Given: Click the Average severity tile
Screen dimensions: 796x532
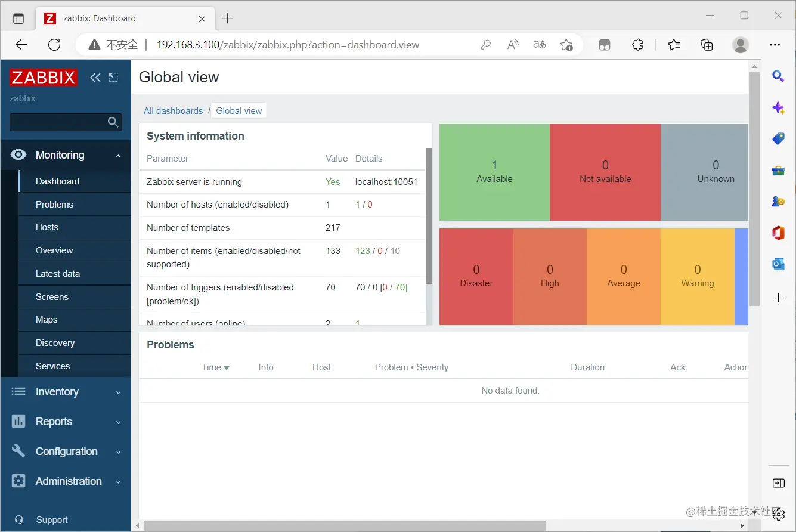Looking at the screenshot, I should coord(624,277).
